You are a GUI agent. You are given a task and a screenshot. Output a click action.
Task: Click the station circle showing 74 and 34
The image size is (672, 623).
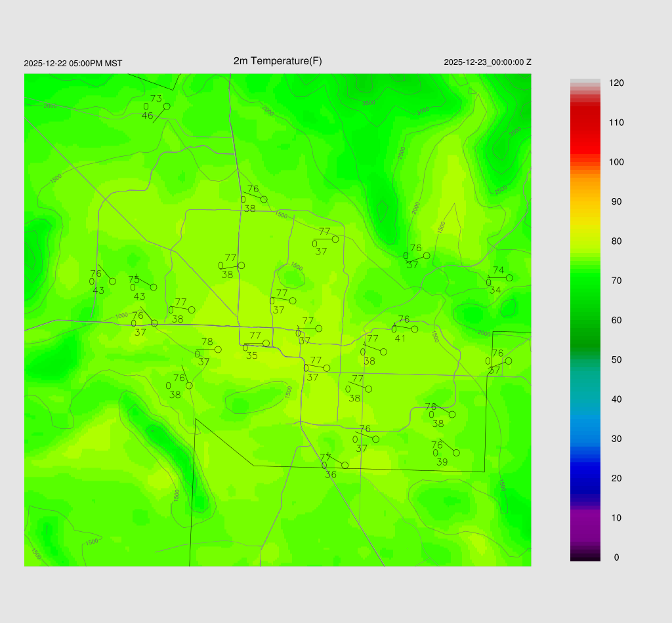coord(509,278)
